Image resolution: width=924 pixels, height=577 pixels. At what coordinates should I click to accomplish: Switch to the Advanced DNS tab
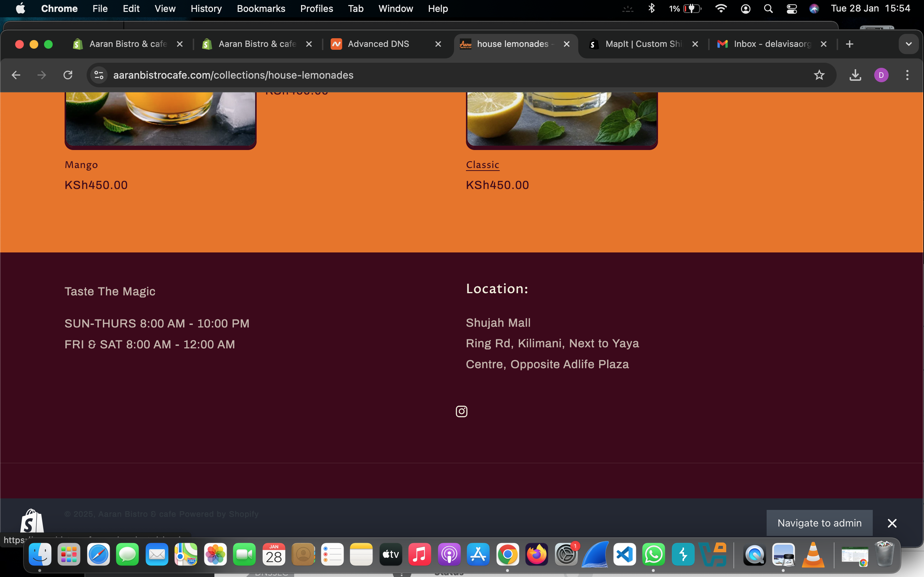click(x=378, y=44)
